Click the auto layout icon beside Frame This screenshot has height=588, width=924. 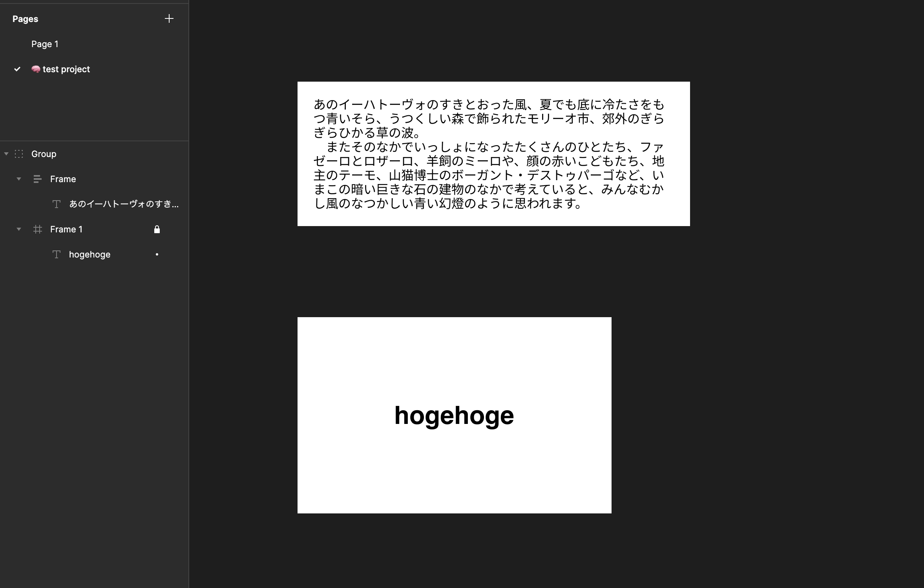pyautogui.click(x=38, y=179)
